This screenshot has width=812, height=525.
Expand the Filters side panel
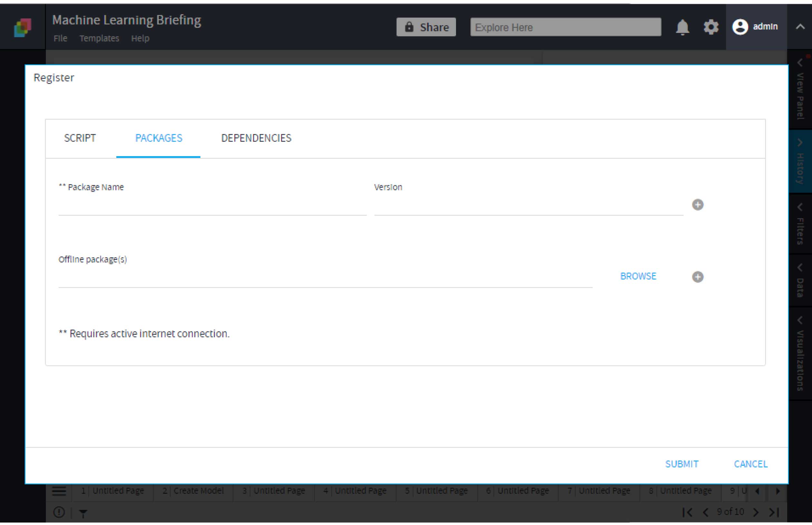point(800,223)
